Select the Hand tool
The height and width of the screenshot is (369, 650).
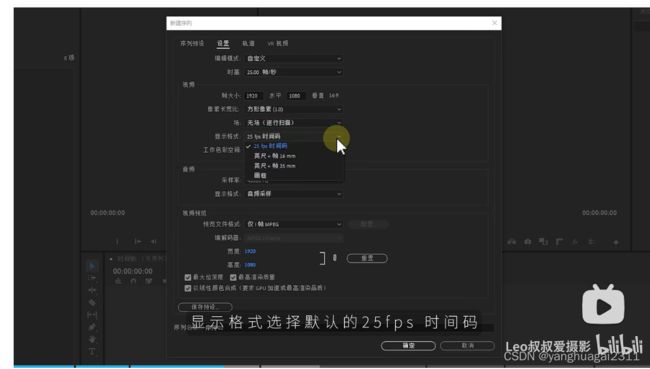pos(92,339)
